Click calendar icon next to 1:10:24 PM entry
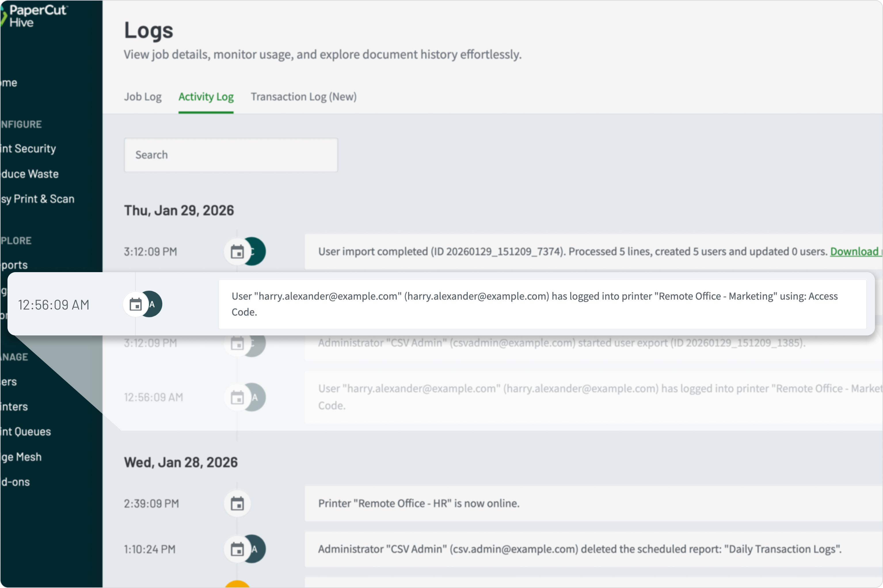Image resolution: width=883 pixels, height=588 pixels. 237,549
